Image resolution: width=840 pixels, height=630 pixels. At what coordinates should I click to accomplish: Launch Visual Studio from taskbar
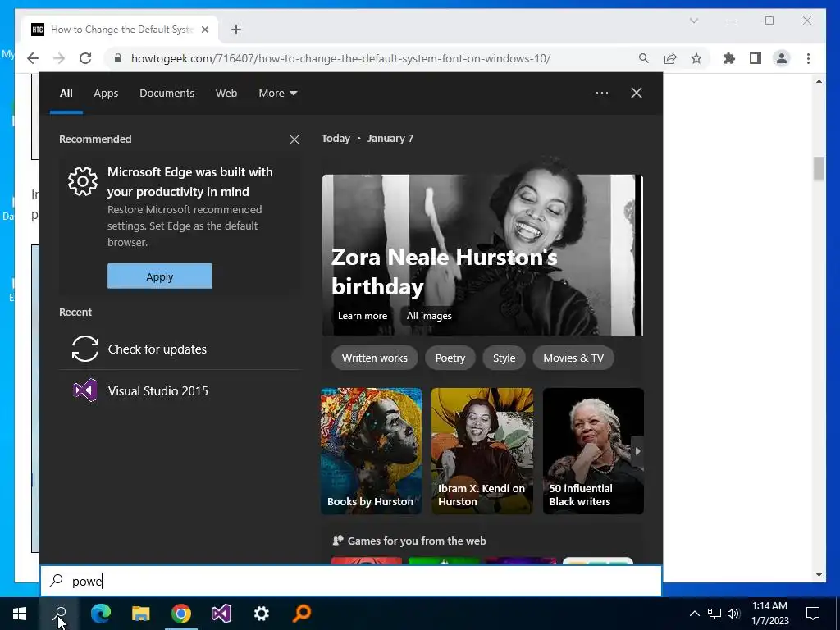click(x=221, y=614)
